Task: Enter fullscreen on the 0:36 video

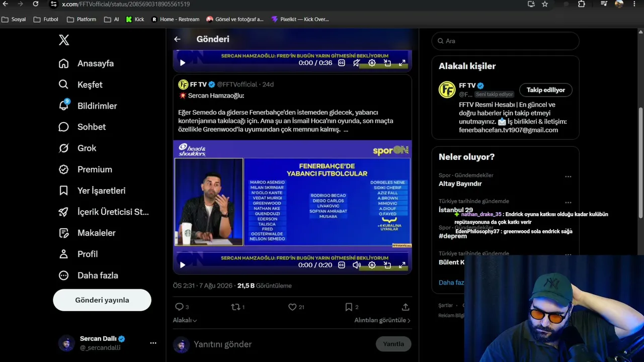Action: 403,63
